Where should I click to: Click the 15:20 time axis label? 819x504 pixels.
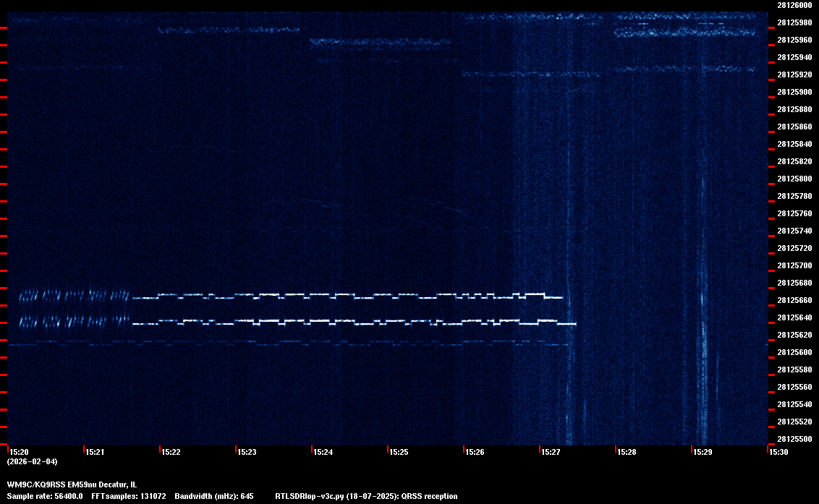(19, 453)
